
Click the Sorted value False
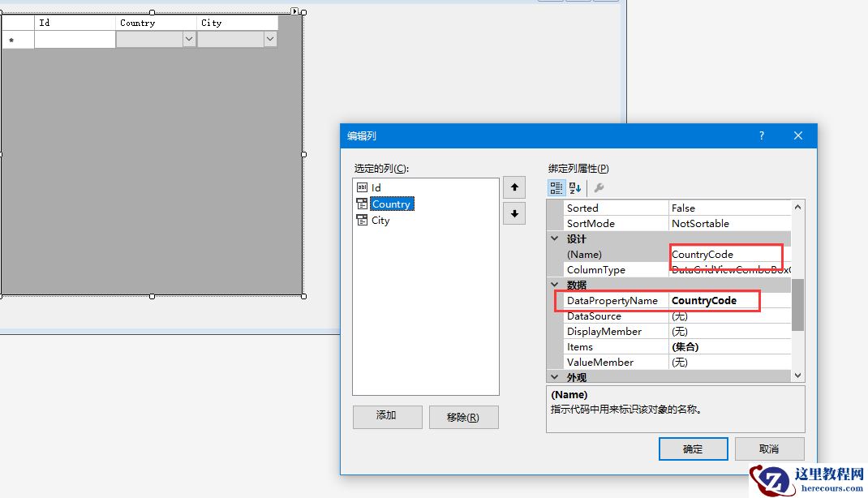tap(729, 208)
